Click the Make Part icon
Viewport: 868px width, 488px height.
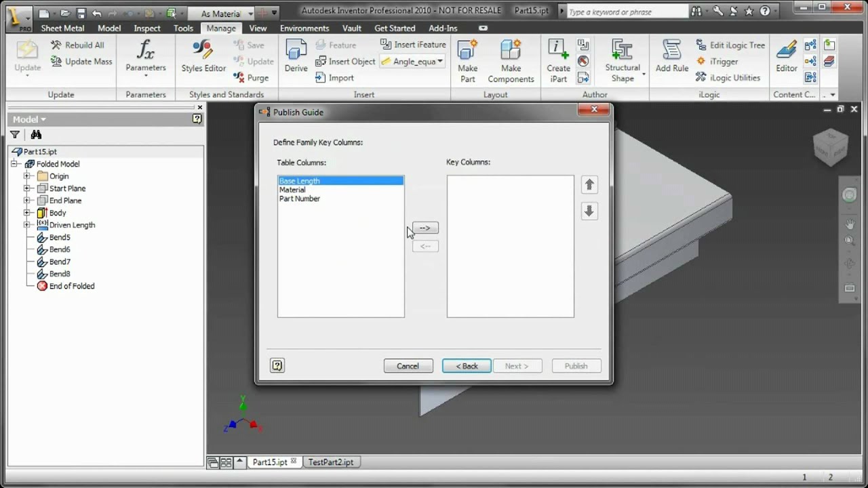tap(468, 51)
